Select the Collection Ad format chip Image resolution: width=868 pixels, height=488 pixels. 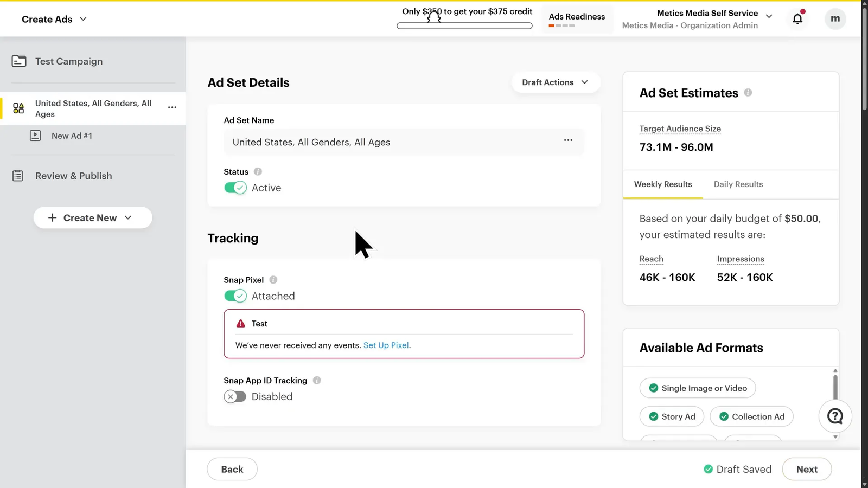click(x=751, y=416)
